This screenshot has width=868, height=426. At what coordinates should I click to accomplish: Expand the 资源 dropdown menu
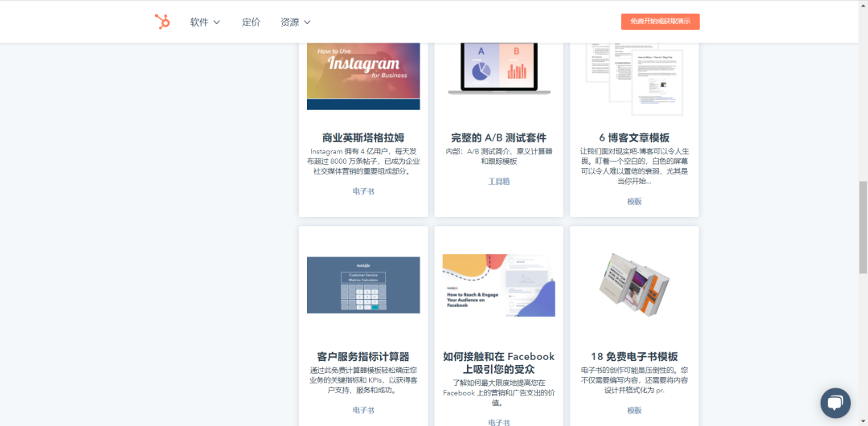(x=296, y=23)
